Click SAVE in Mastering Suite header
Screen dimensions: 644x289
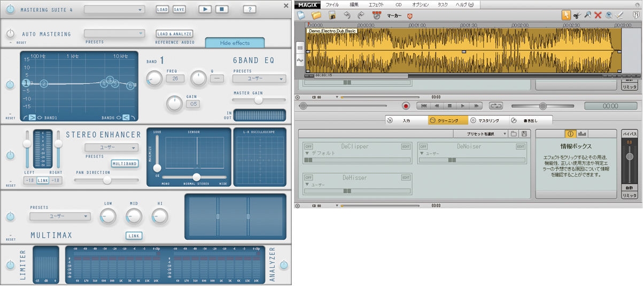click(x=179, y=10)
